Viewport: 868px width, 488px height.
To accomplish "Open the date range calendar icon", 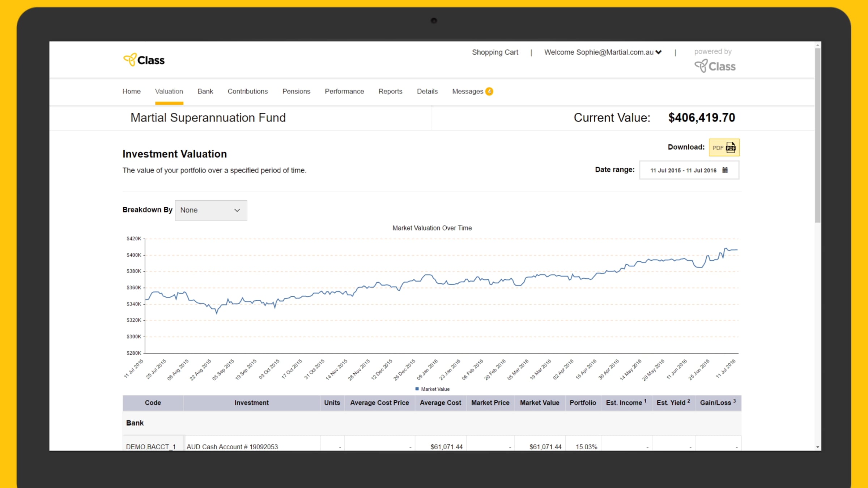I will click(x=725, y=170).
